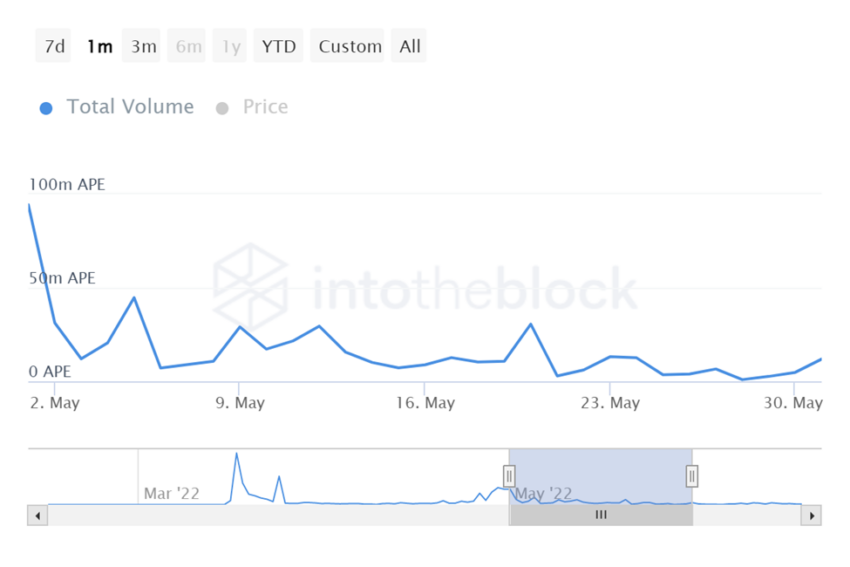Open the Custom date range picker
Image resolution: width=850 pixels, height=567 pixels.
350,46
